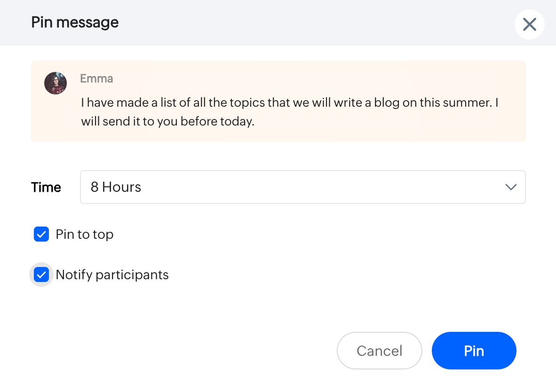This screenshot has width=556, height=392.
Task: Disable the Notify participants checkbox
Action: coord(41,274)
